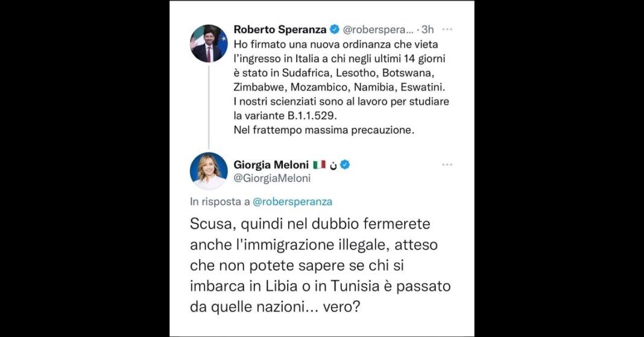Click verified badge beside Giorgia Meloni
The height and width of the screenshot is (337, 644).
tap(346, 165)
